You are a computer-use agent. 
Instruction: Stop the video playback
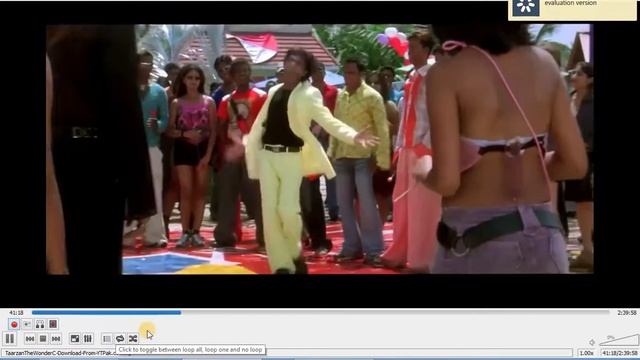click(43, 338)
